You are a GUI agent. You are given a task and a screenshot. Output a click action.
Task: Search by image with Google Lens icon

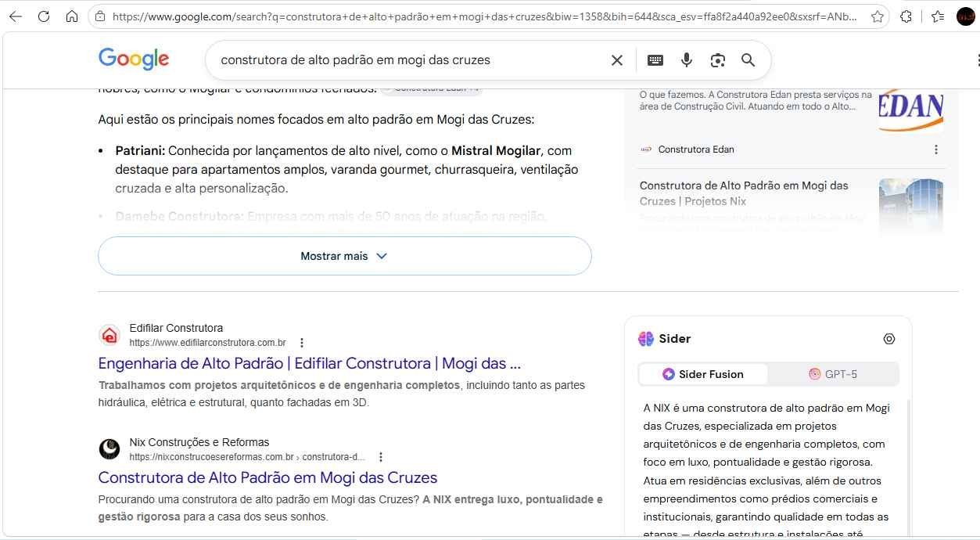click(x=718, y=60)
